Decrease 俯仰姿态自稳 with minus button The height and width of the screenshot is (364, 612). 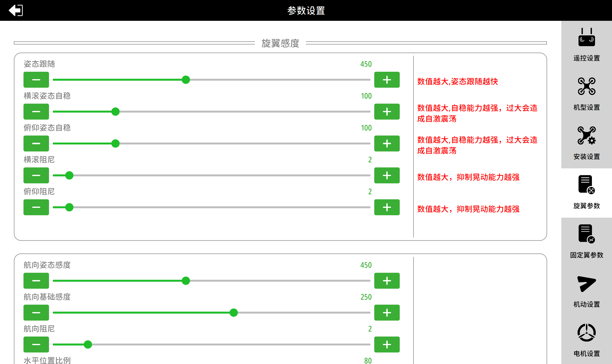tap(36, 143)
